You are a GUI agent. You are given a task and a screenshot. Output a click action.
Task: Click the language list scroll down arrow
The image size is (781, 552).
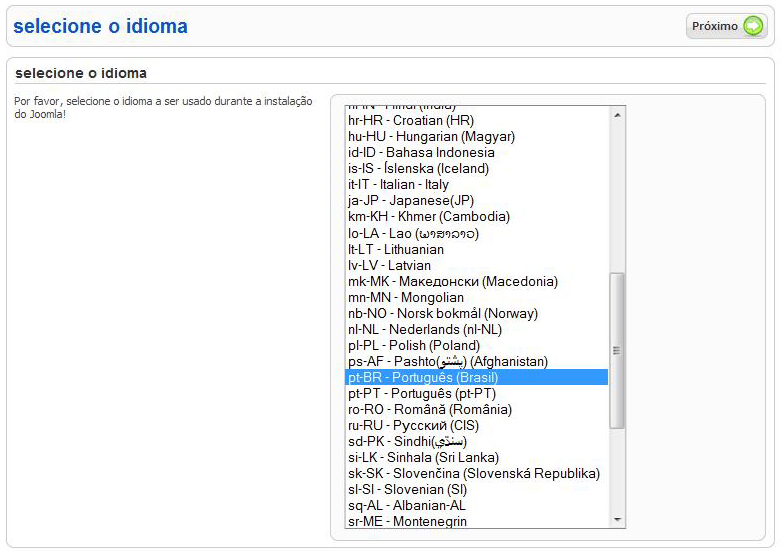point(617,520)
